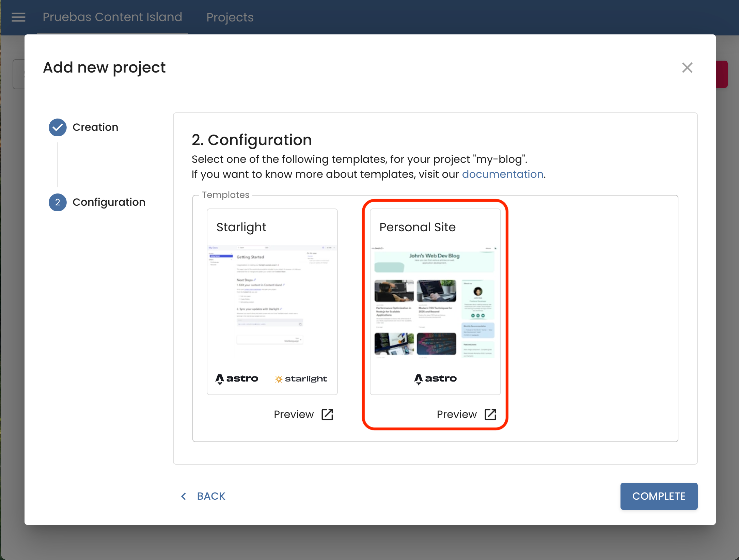Screen dimensions: 739x560
Task: Click the Creation step label
Action: pos(95,127)
